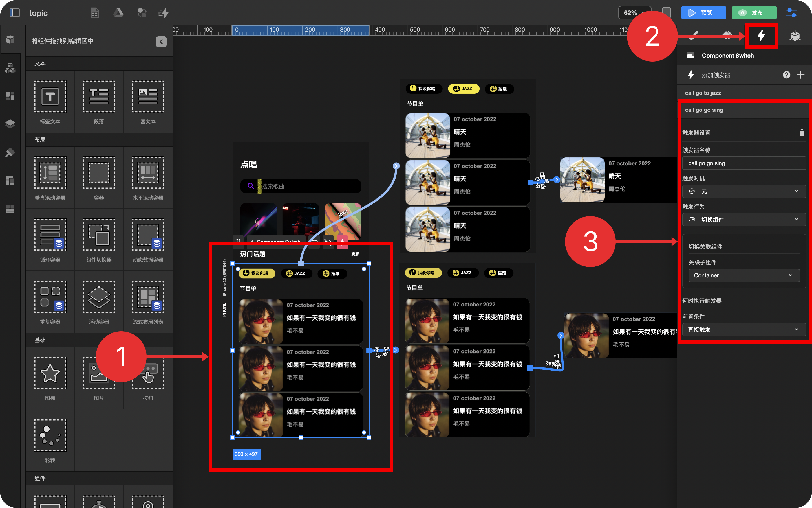The width and height of the screenshot is (812, 508).
Task: Click the Component Switch header in right panel
Action: 727,55
